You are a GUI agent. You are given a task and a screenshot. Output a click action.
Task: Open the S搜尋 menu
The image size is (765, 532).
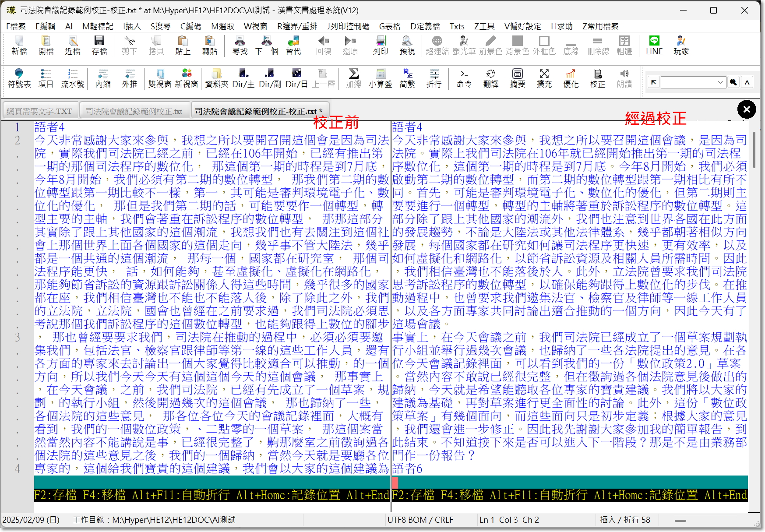(161, 26)
